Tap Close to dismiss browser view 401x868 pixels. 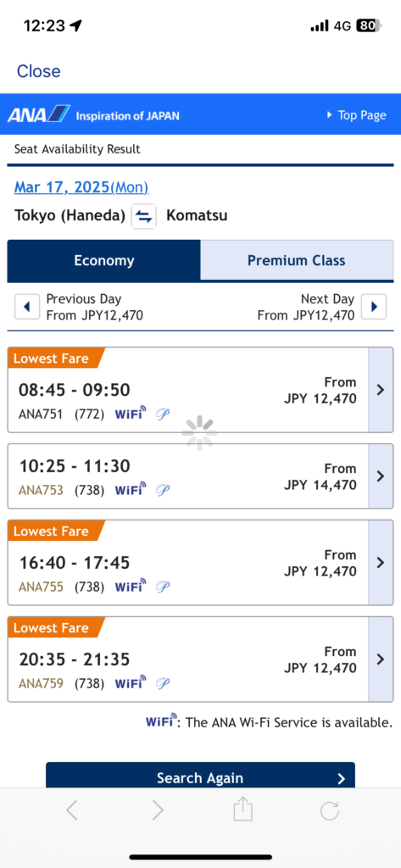click(x=39, y=71)
